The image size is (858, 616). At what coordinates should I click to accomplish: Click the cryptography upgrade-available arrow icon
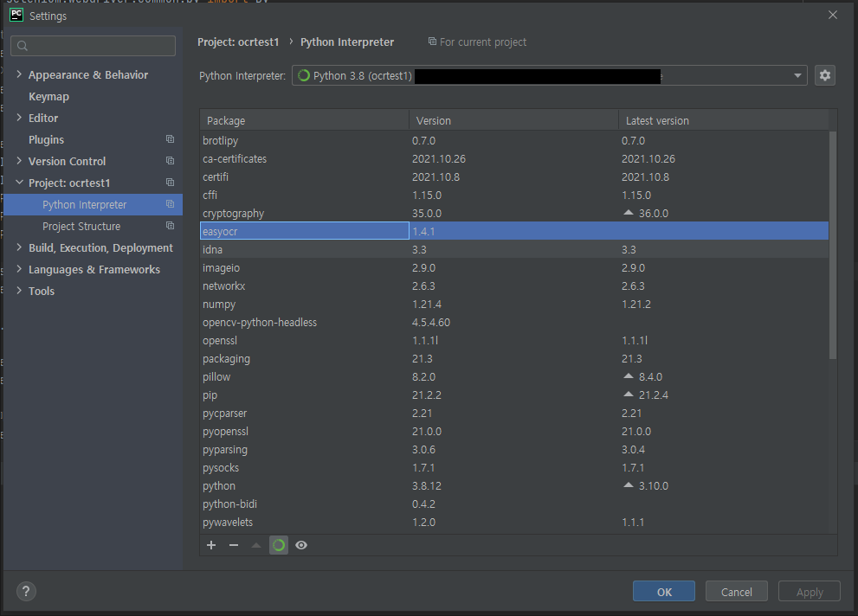pyautogui.click(x=629, y=213)
